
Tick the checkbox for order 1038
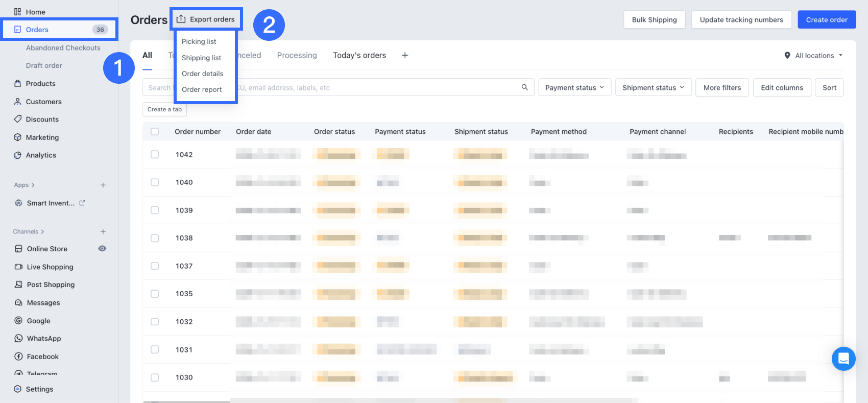(155, 238)
